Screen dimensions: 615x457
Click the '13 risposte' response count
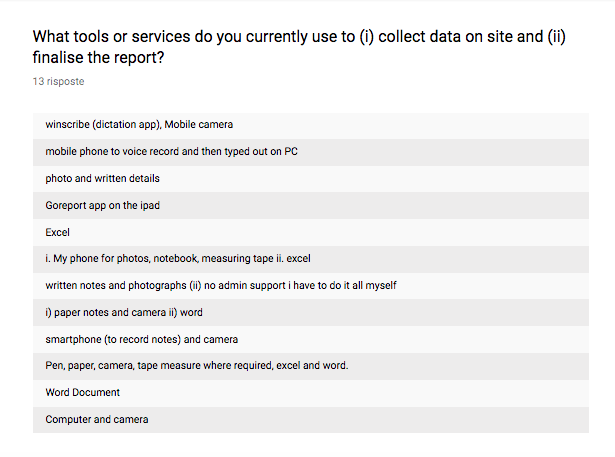coord(58,82)
